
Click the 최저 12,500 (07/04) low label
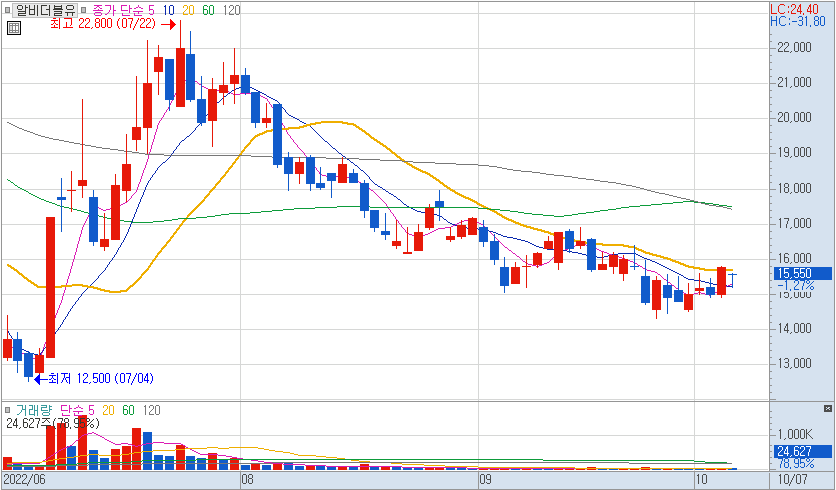pos(101,379)
